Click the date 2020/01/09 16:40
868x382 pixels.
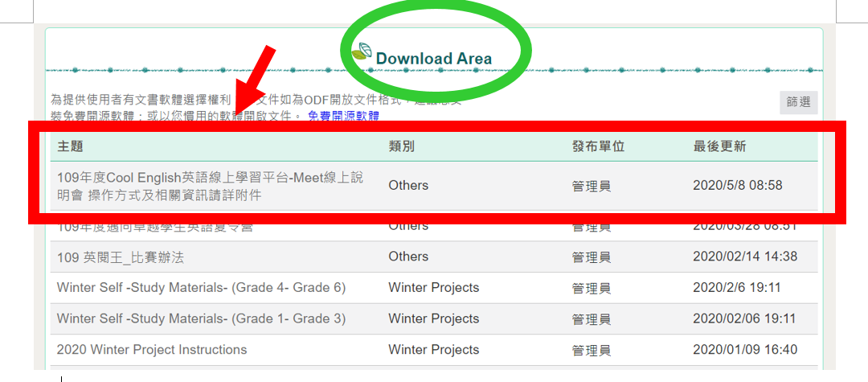tap(744, 350)
